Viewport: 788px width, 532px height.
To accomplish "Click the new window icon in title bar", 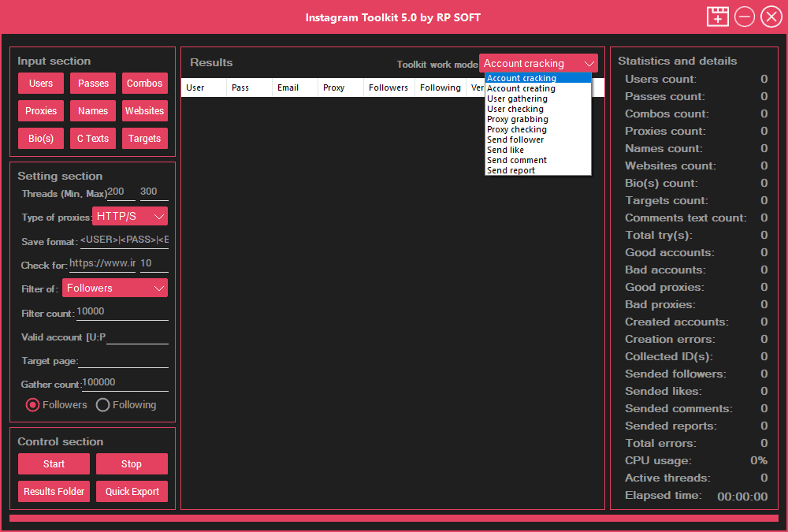I will (x=717, y=17).
